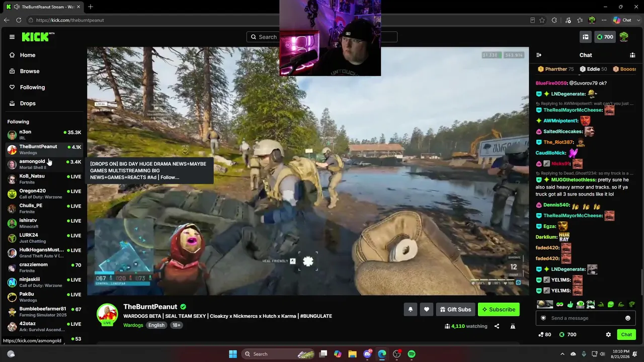
Task: Open asmongold's channel in Following list
Action: tap(44, 164)
